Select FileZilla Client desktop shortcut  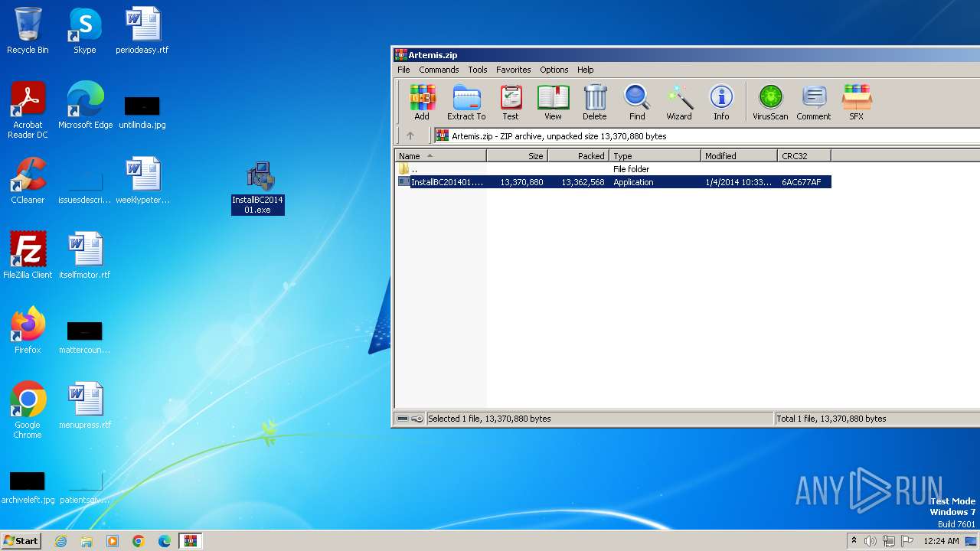(x=28, y=256)
